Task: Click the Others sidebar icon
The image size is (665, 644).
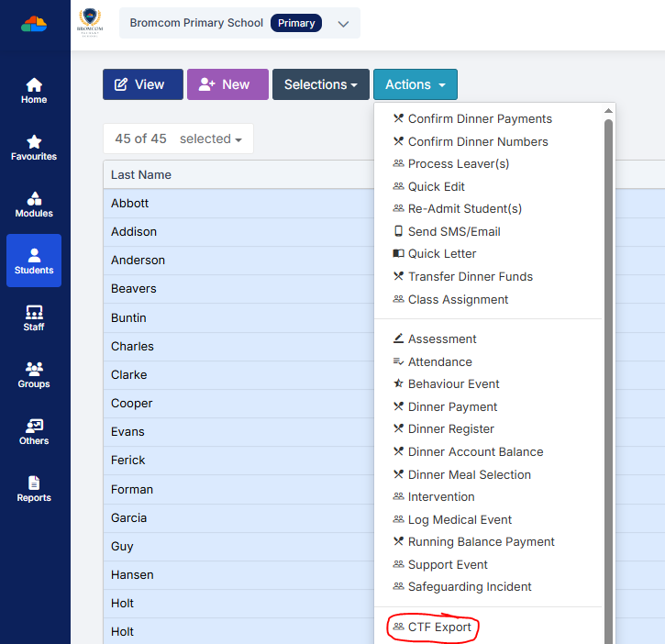Action: coord(34,431)
